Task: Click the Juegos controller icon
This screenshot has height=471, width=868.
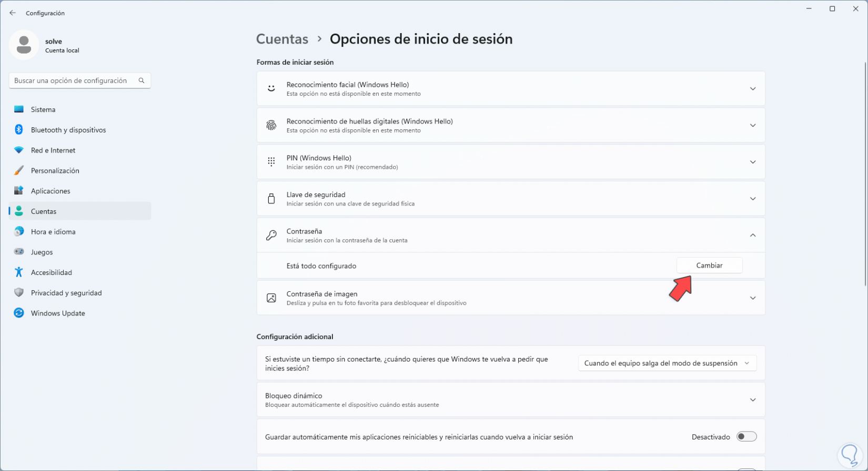Action: point(19,252)
